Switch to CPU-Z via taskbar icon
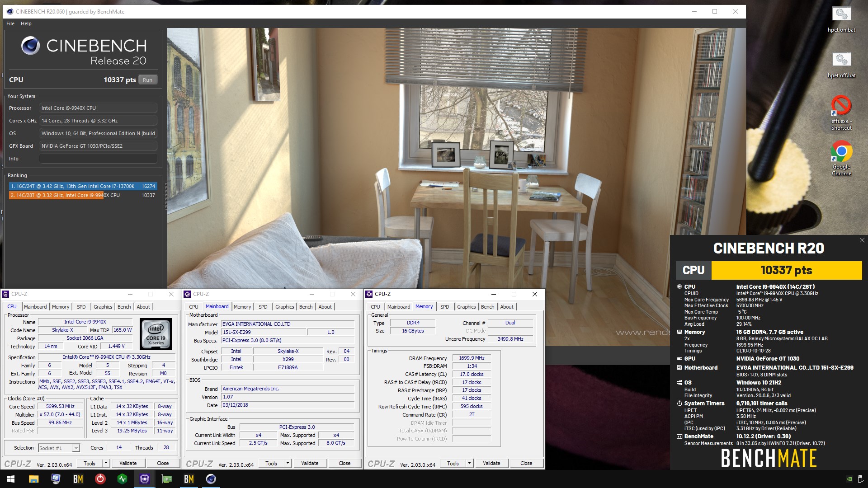This screenshot has width=868, height=488. [x=145, y=479]
